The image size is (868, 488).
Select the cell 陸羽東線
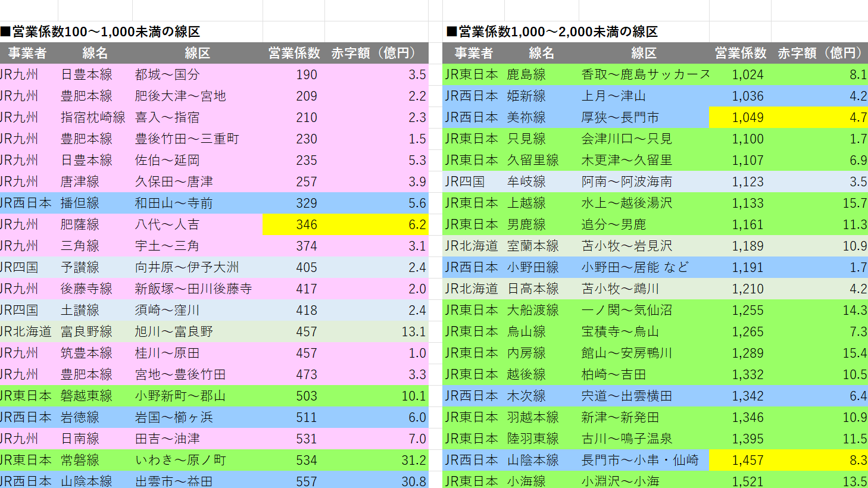pos(542,439)
